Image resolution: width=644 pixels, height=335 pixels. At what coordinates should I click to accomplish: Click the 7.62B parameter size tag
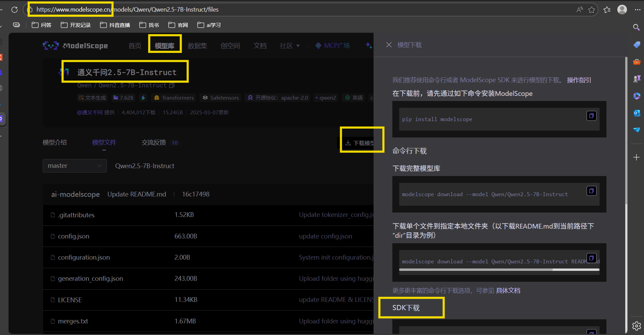(123, 98)
